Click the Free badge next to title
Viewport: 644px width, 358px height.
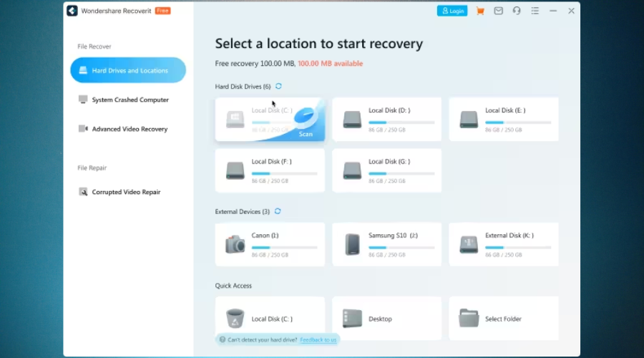pos(162,11)
